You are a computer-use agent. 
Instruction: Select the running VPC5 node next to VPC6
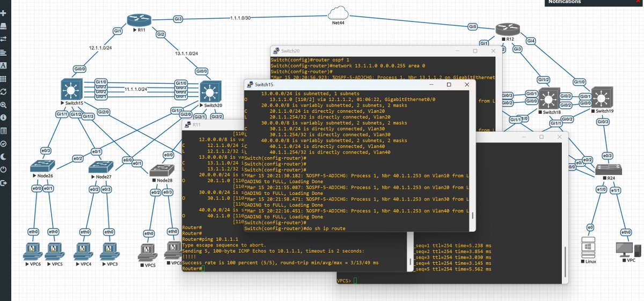[x=54, y=251]
